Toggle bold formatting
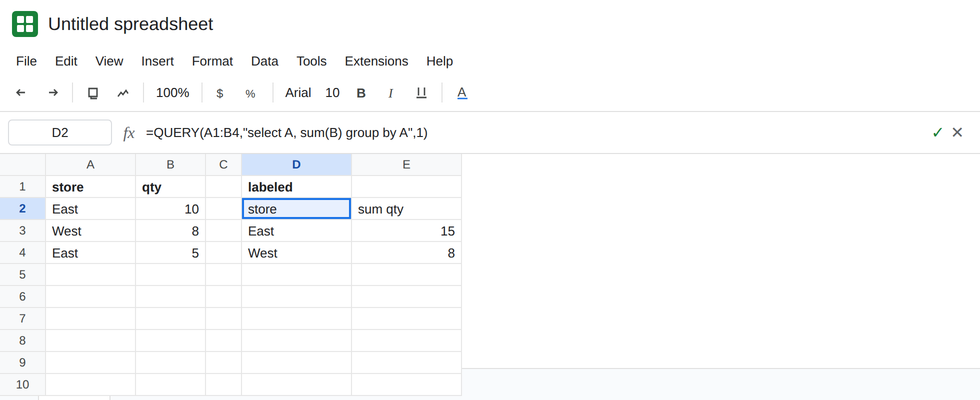This screenshot has height=400, width=980. (361, 93)
